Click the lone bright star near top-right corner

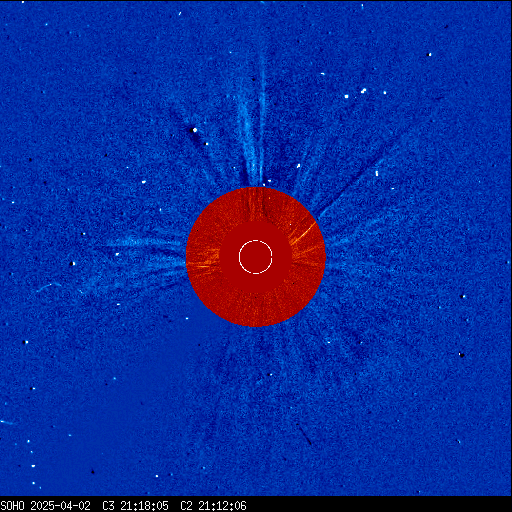click(430, 54)
